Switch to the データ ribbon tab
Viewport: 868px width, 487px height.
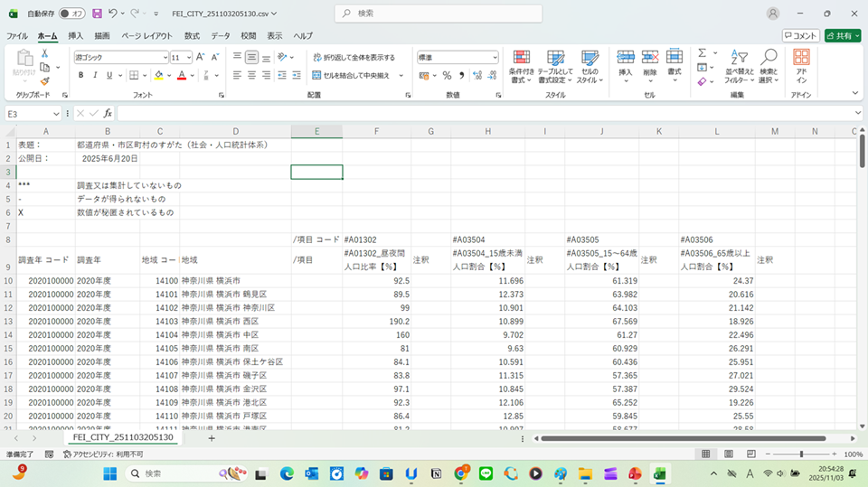(221, 36)
